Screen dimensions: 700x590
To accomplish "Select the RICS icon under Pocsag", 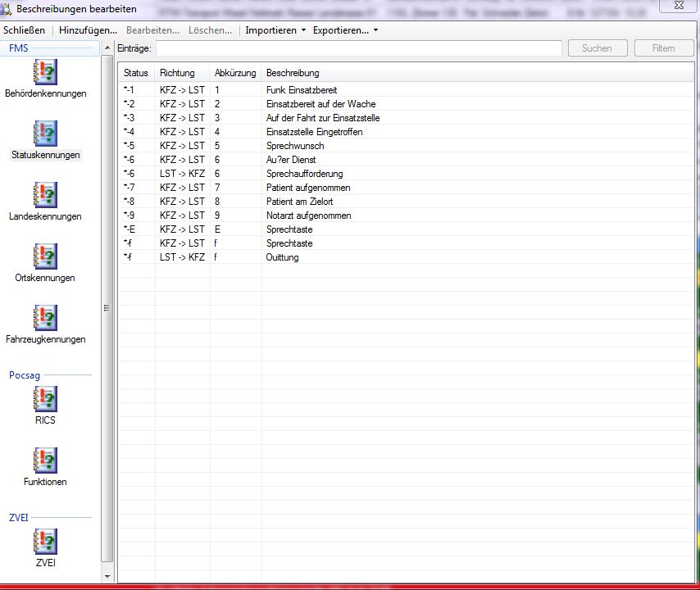I will click(45, 399).
